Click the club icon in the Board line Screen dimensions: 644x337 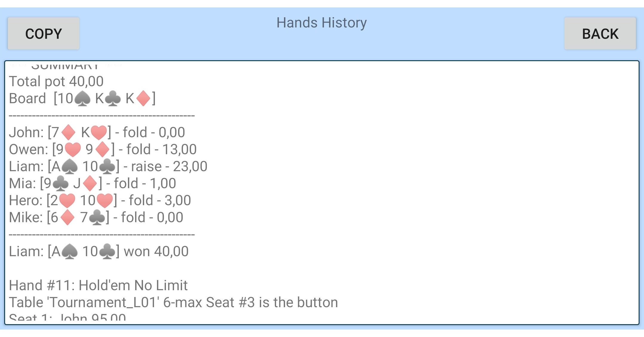click(x=113, y=99)
